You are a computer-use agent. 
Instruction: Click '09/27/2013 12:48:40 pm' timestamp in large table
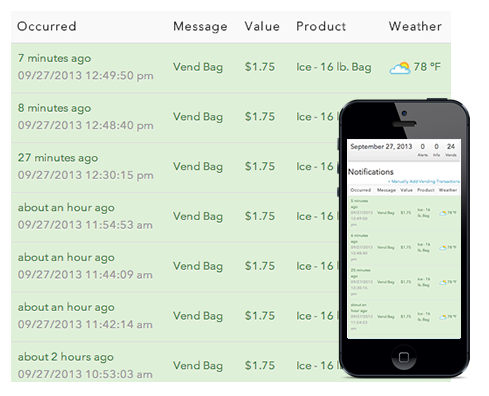click(x=86, y=125)
